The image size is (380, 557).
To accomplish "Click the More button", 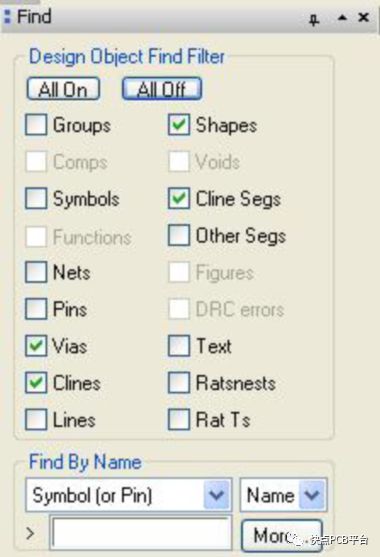I will [x=282, y=535].
